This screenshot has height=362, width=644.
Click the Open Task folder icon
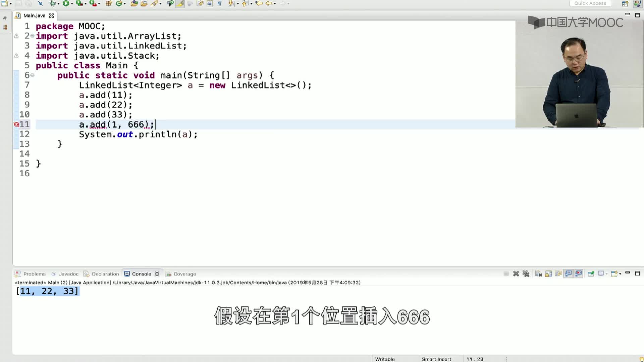click(144, 3)
